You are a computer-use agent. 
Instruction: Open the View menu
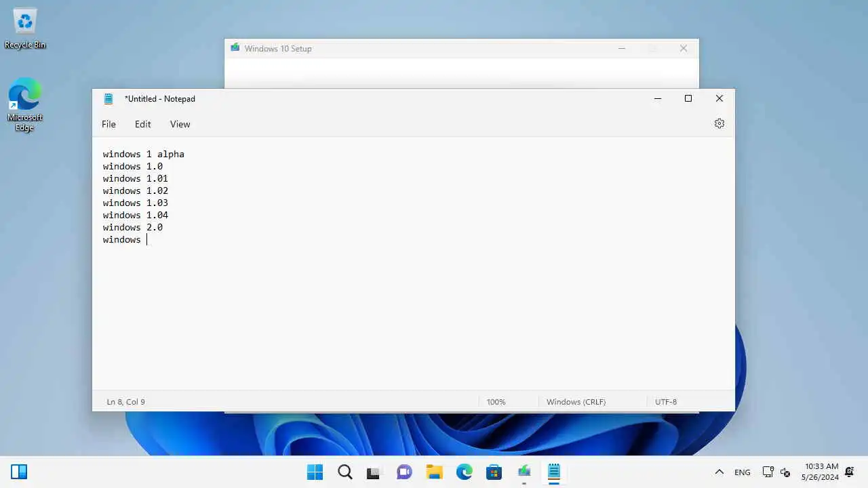pyautogui.click(x=180, y=124)
